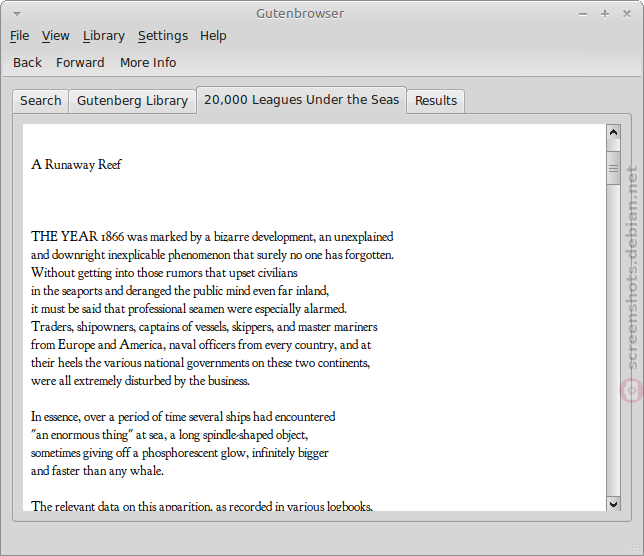Maximize the Gutenbrowser window

click(605, 14)
